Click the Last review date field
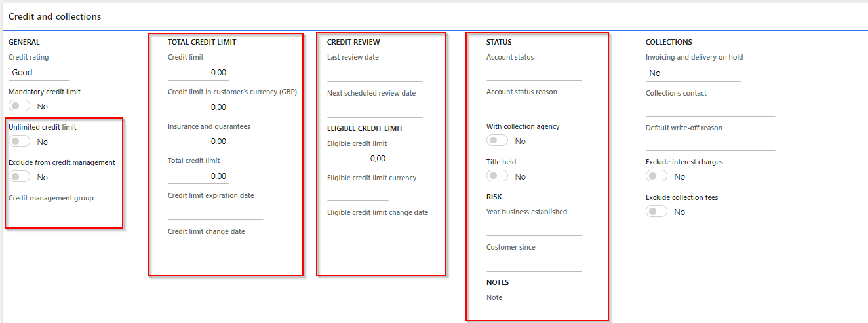 click(x=374, y=74)
